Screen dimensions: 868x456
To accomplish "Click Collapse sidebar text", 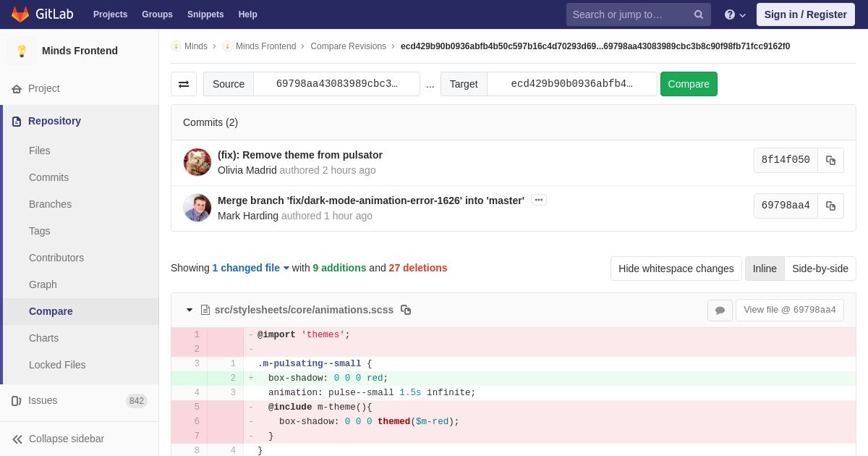I will click(x=67, y=439).
